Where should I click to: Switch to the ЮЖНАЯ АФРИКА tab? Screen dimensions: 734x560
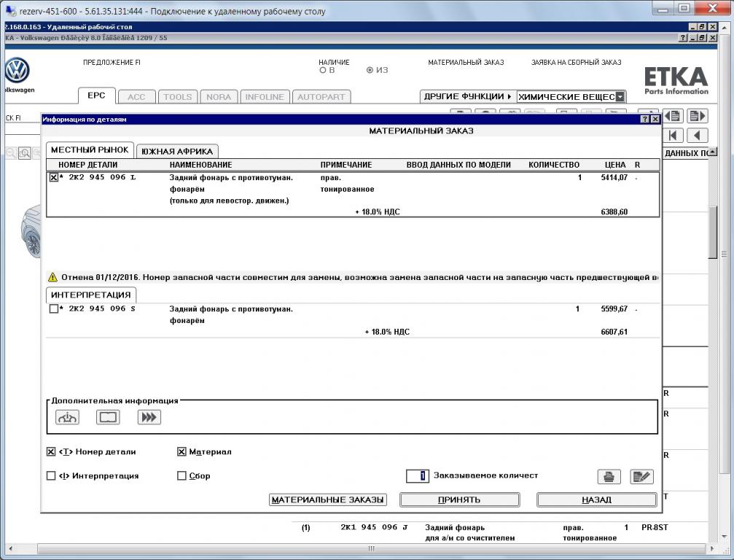coord(177,151)
